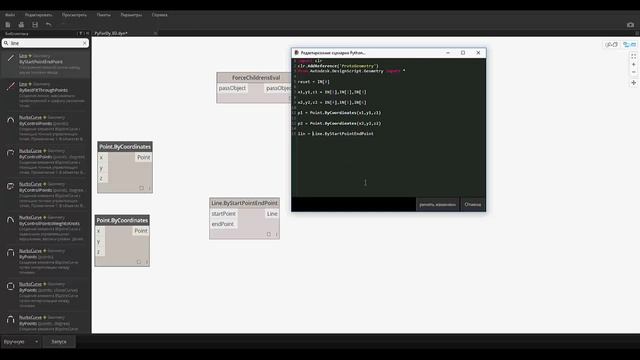The height and width of the screenshot is (360, 640).
Task: Click the Line output port
Action: point(272,214)
